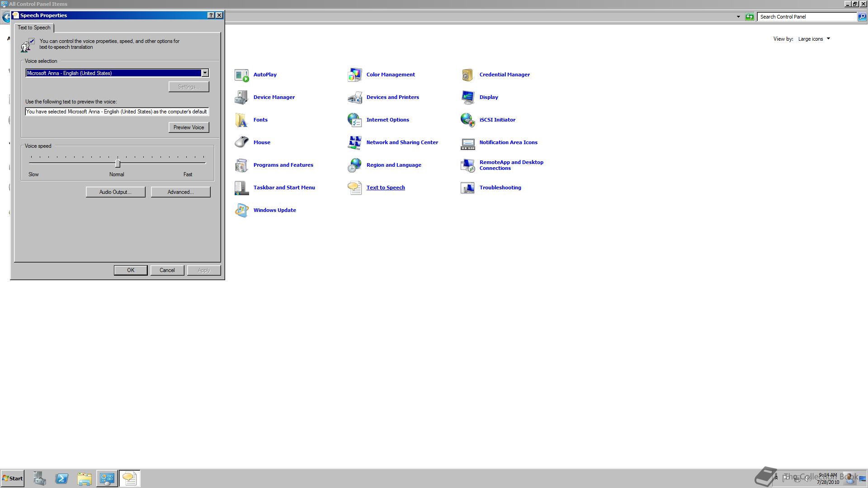Open the Fonts folder icon
868x488 pixels.
[242, 120]
